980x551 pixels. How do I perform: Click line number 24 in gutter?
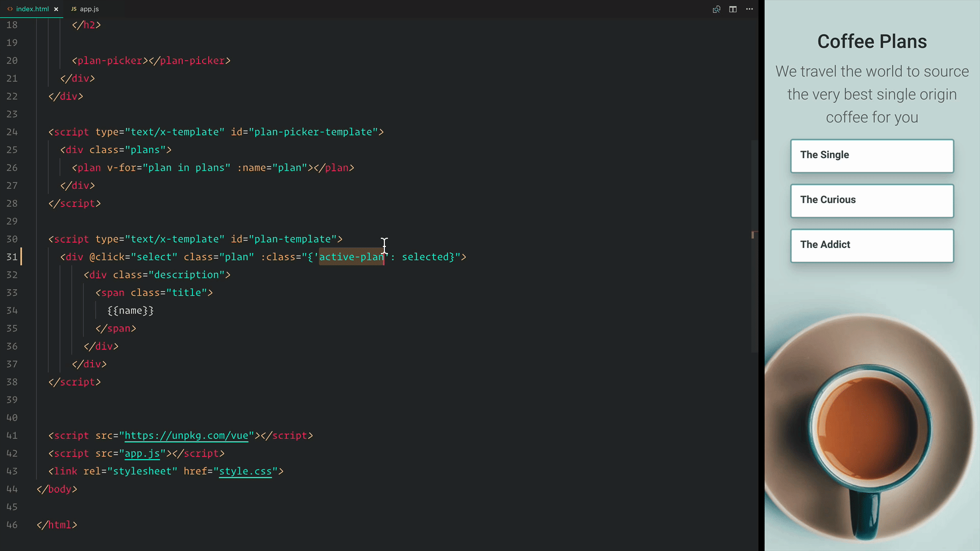(12, 132)
